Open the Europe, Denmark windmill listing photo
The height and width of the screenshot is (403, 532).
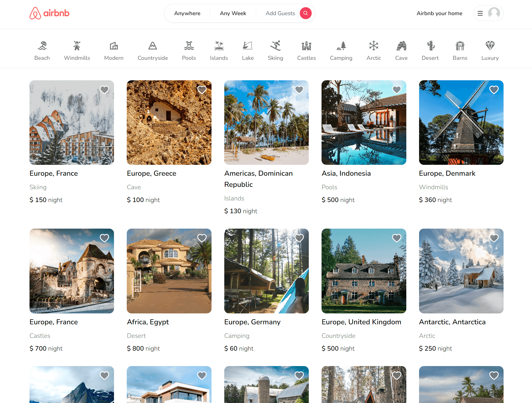coord(461,123)
